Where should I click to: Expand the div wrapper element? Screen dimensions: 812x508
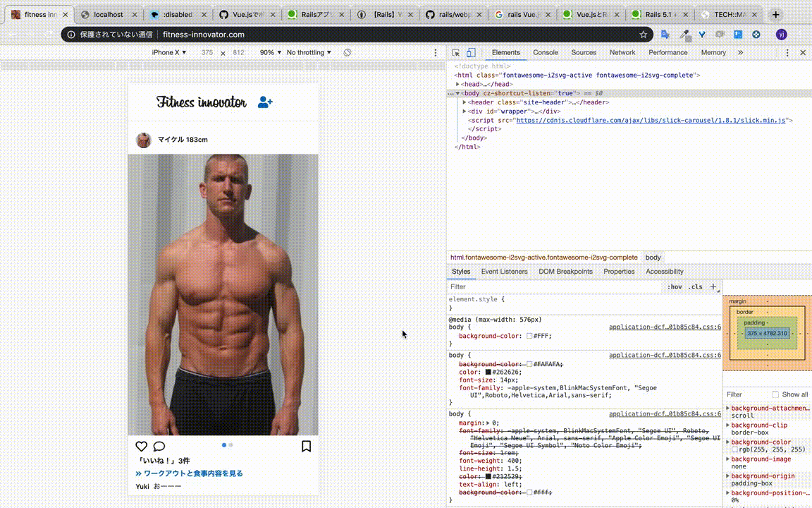pos(465,111)
